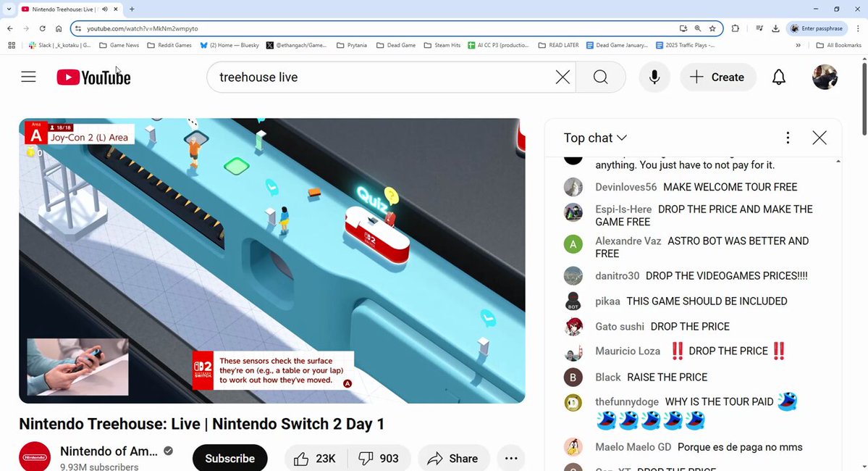The width and height of the screenshot is (868, 471).
Task: Open the @ethangach X bookmark
Action: click(x=296, y=46)
